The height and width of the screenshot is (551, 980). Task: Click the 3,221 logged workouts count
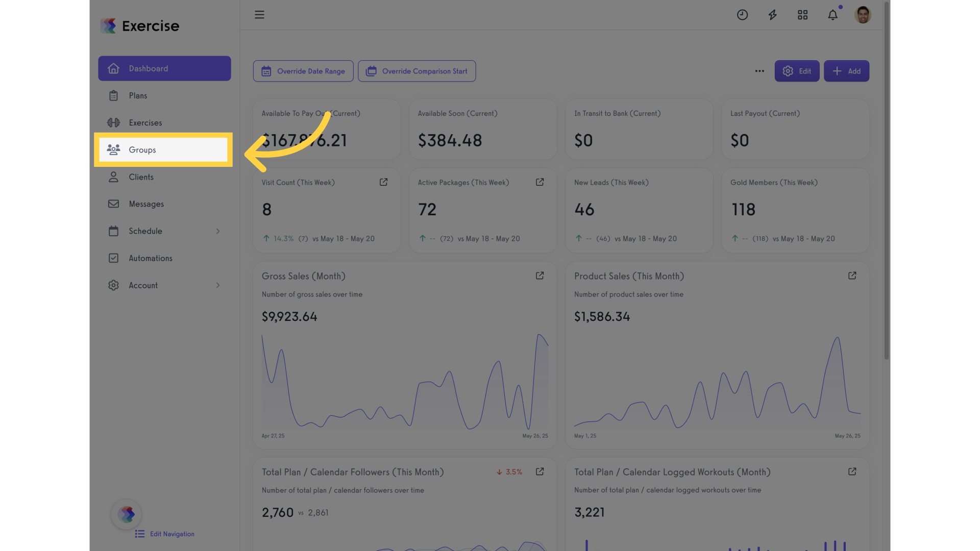click(x=590, y=512)
